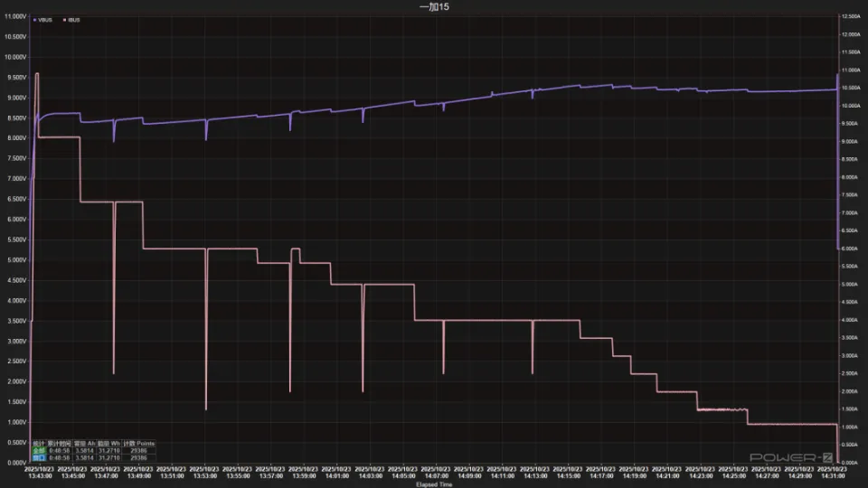Screen dimensions: 868x488
Task: Click the 6.000A label on the current axis
Action: coord(852,249)
